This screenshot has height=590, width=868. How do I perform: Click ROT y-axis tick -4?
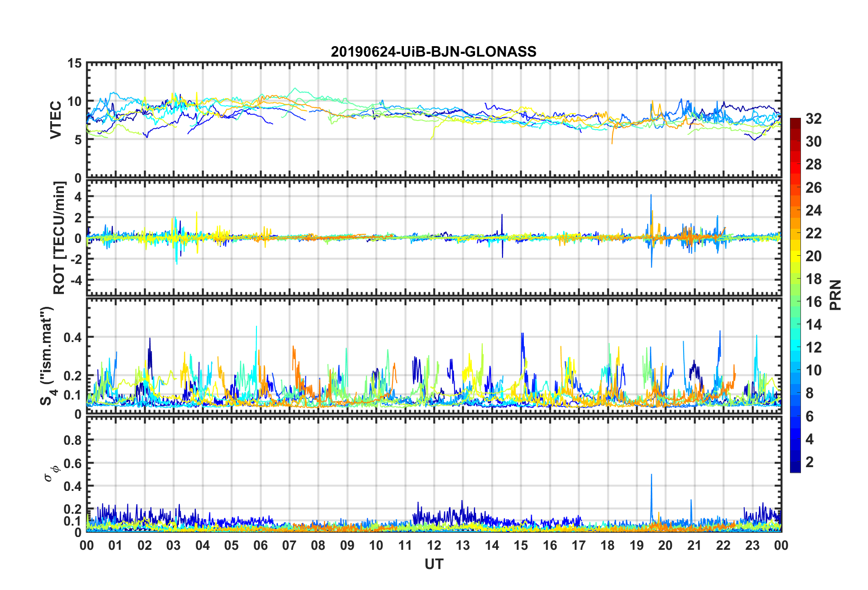coord(76,279)
